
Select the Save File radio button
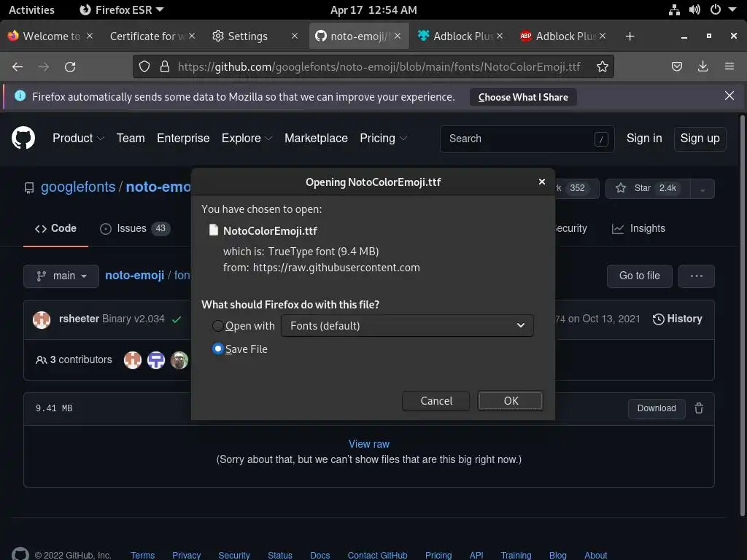point(217,349)
